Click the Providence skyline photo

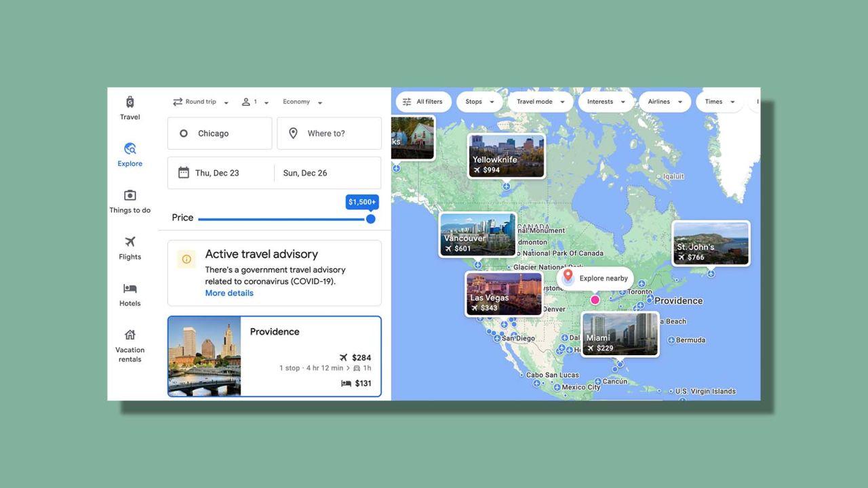point(204,357)
